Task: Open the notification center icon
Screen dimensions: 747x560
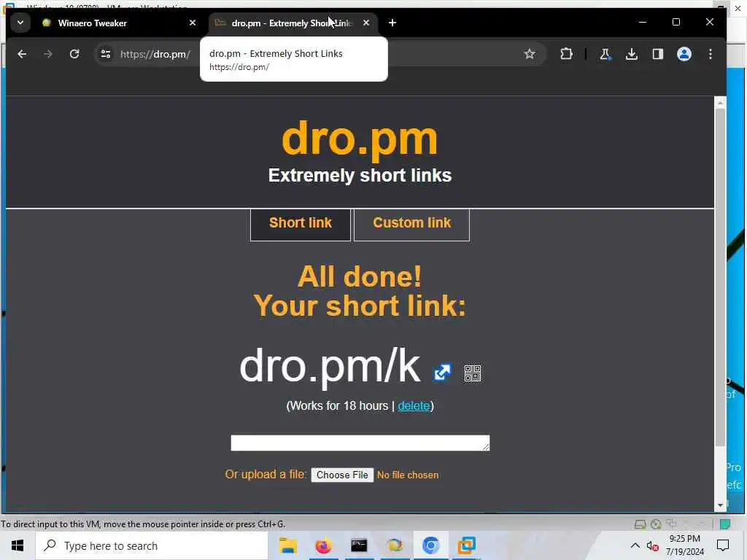Action: tap(723, 545)
